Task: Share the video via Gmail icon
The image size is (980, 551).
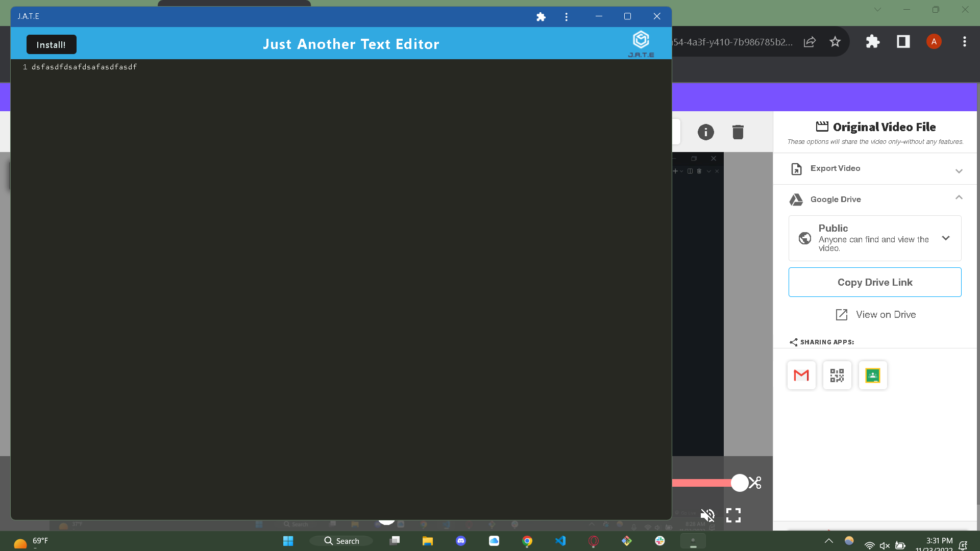Action: tap(801, 375)
